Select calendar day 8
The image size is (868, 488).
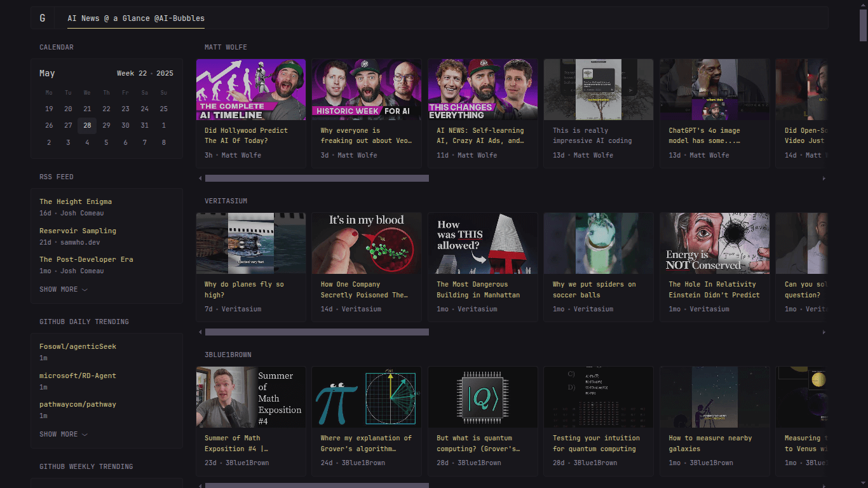(163, 142)
